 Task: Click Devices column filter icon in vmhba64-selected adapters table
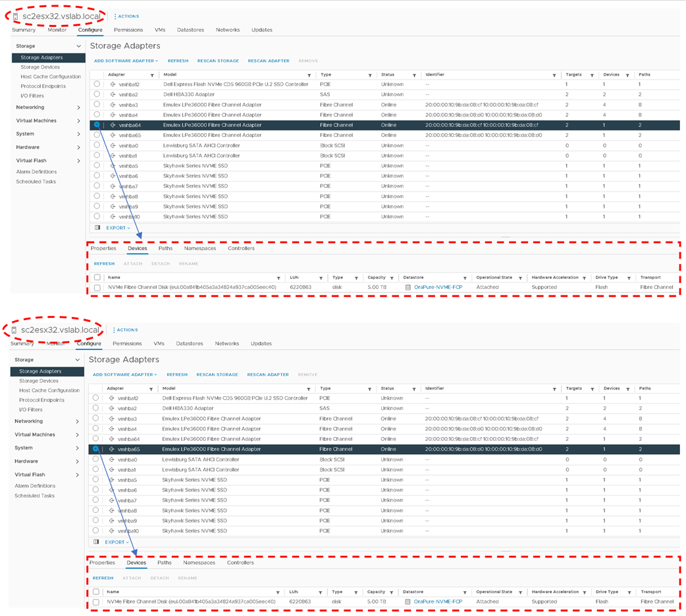coord(627,75)
